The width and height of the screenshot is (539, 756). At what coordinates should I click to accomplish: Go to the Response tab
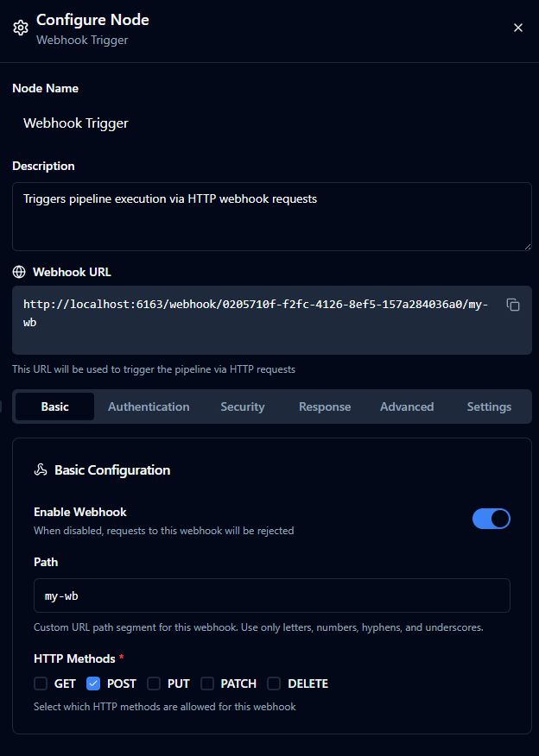(x=325, y=406)
